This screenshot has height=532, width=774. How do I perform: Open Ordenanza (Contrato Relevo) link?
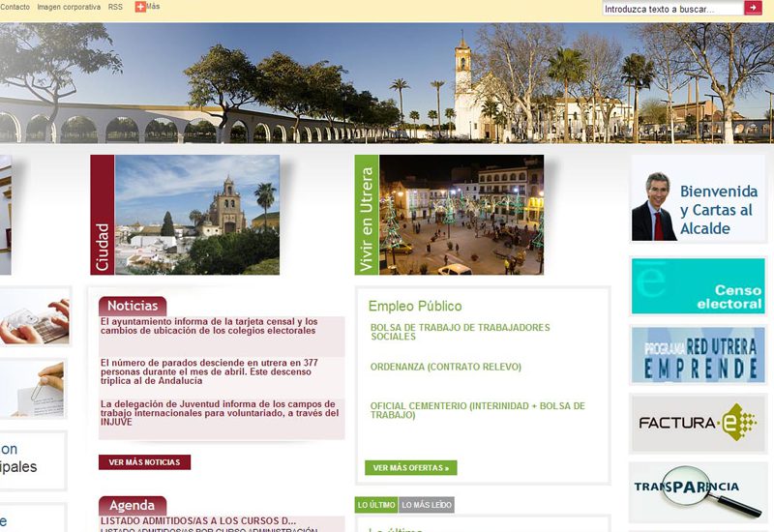pos(446,367)
